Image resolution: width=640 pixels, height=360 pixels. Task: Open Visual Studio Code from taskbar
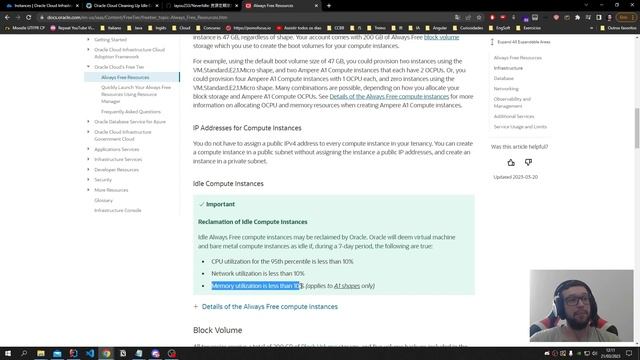pyautogui.click(x=90, y=353)
